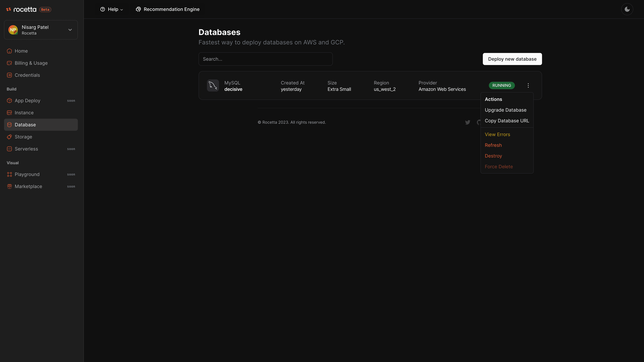The image size is (644, 362).
Task: Expand the Nisarg Patel account dropdown
Action: click(x=70, y=30)
